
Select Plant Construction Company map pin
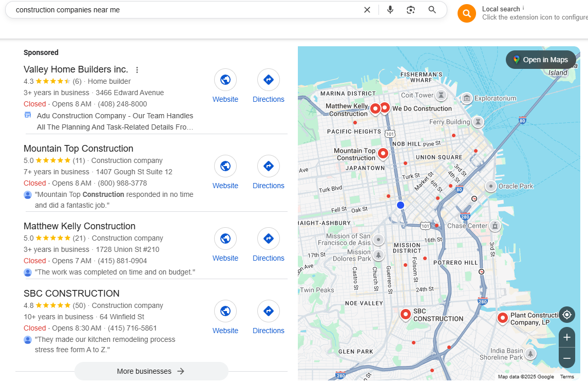[x=503, y=318]
